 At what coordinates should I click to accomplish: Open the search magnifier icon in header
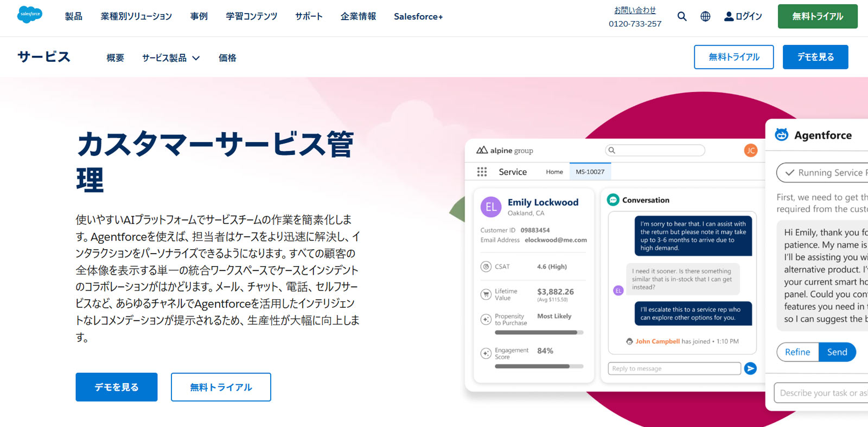682,16
